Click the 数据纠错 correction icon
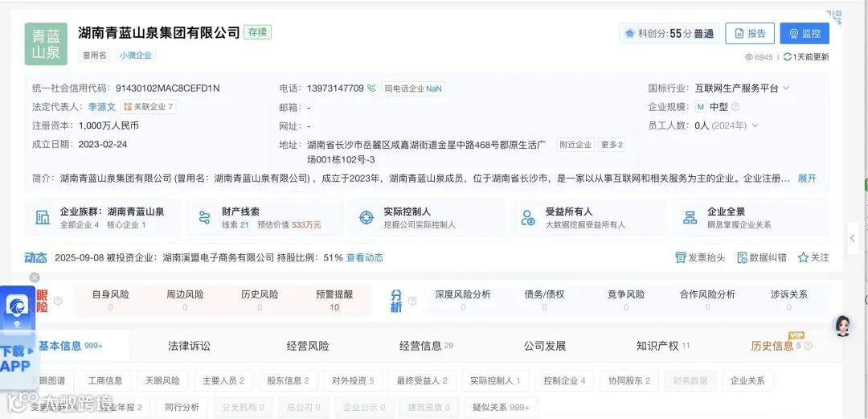 pos(743,257)
